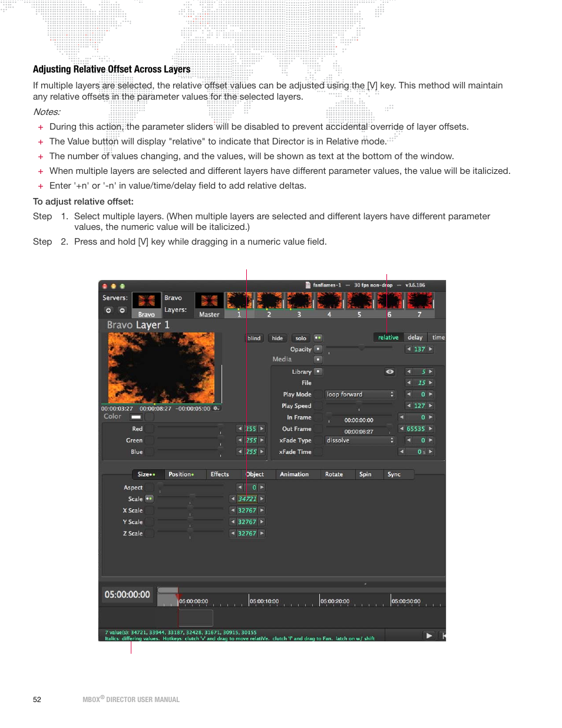562x728 pixels.
Task: Toggle the Scale parameter select box
Action: 150,499
